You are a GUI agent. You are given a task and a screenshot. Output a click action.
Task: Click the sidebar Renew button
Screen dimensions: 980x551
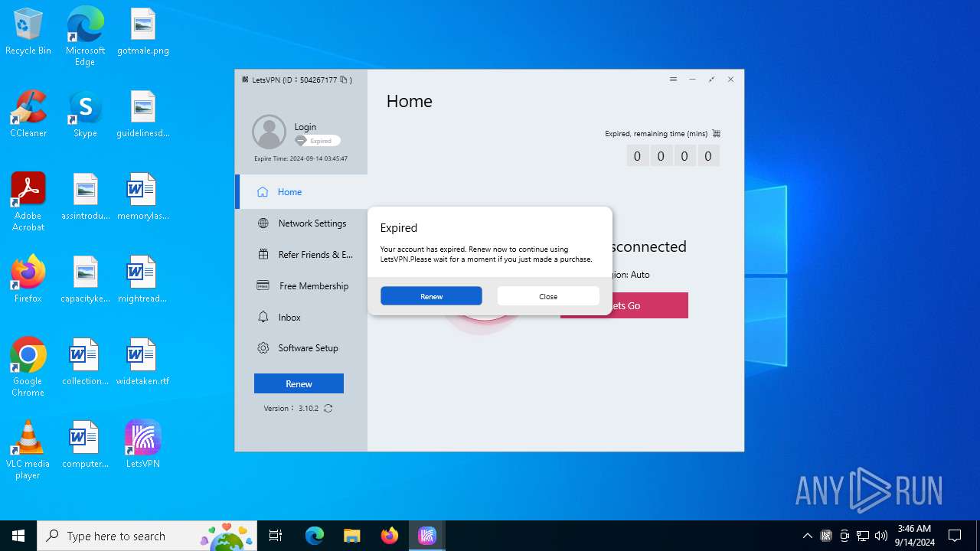[299, 383]
